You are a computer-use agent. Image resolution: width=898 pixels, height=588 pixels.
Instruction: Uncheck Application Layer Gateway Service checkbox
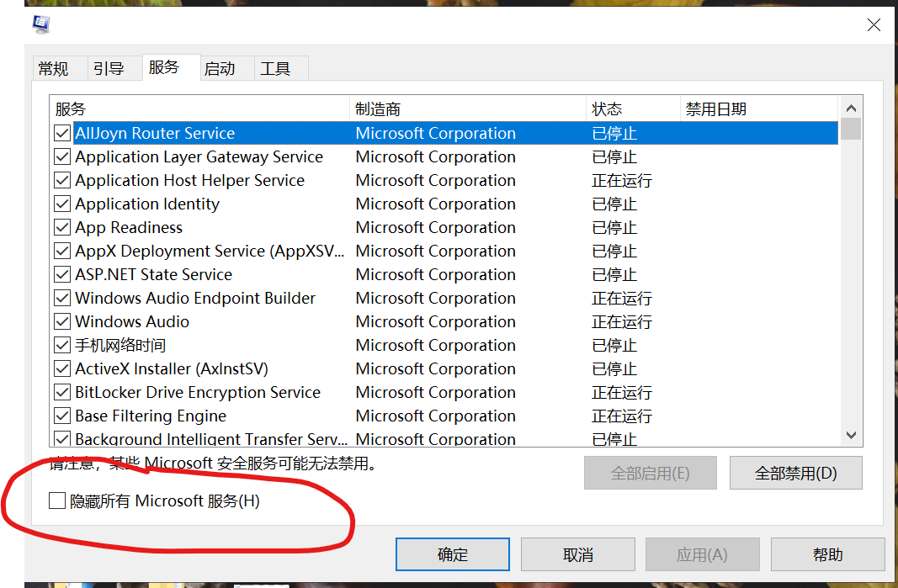click(62, 156)
